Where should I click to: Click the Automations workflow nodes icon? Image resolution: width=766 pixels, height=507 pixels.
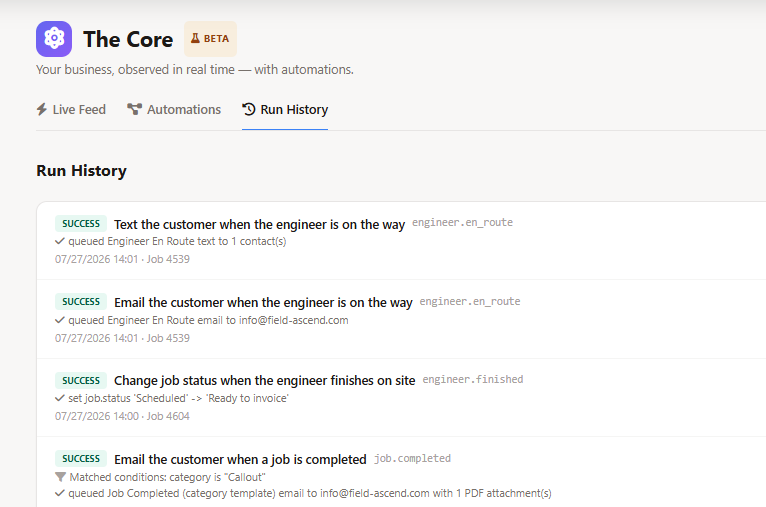(x=134, y=109)
